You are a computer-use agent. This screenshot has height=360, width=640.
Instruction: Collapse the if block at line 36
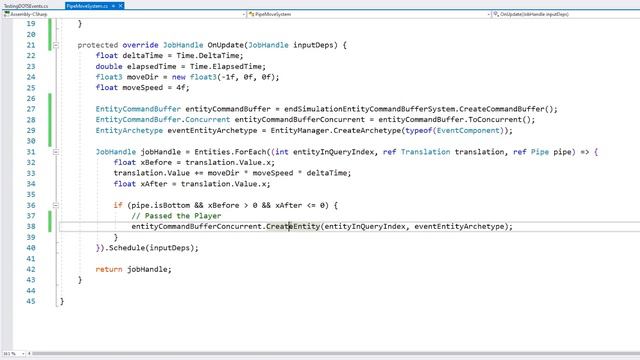tap(56, 205)
